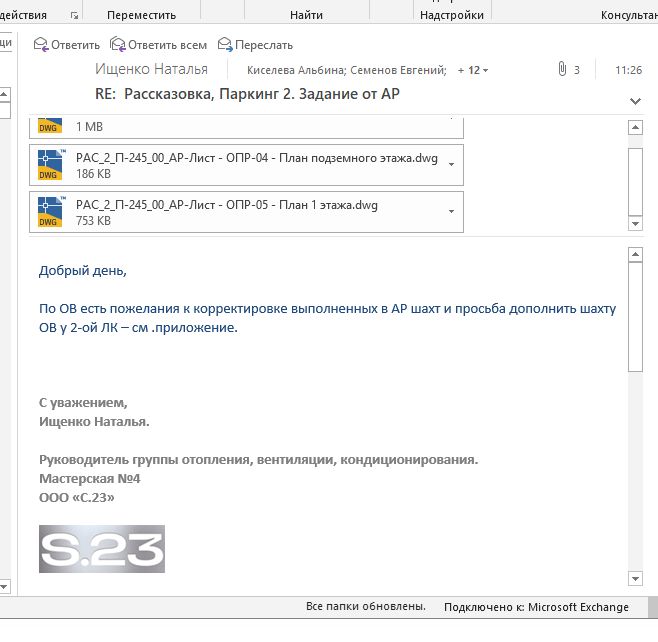
Task: Click left pane scroll up arrow
Action: [4, 94]
